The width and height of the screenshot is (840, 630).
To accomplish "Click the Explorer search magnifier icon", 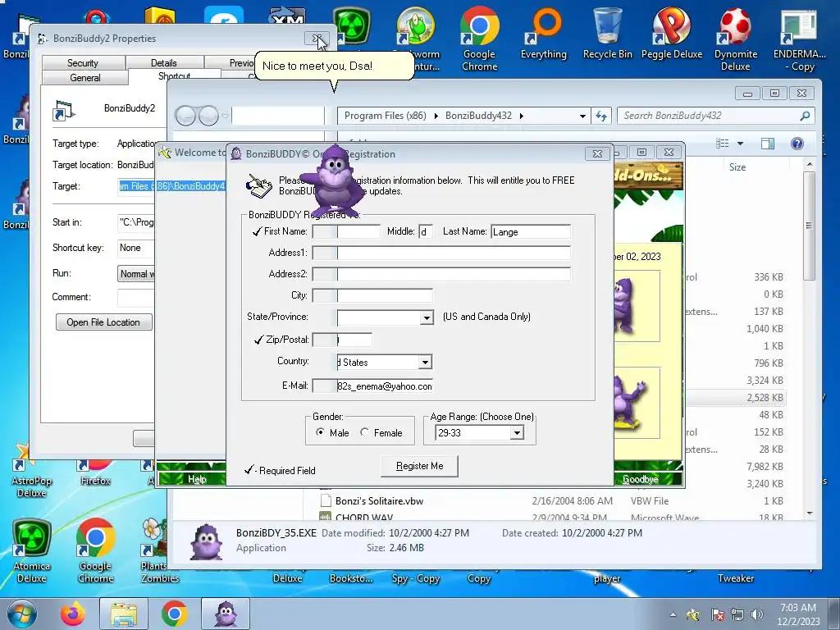I will click(804, 116).
